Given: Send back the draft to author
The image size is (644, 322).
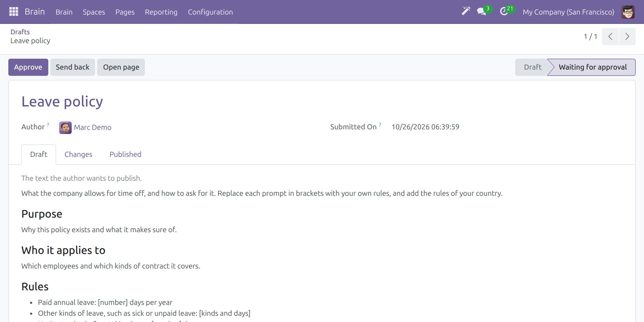Looking at the screenshot, I should tap(72, 67).
